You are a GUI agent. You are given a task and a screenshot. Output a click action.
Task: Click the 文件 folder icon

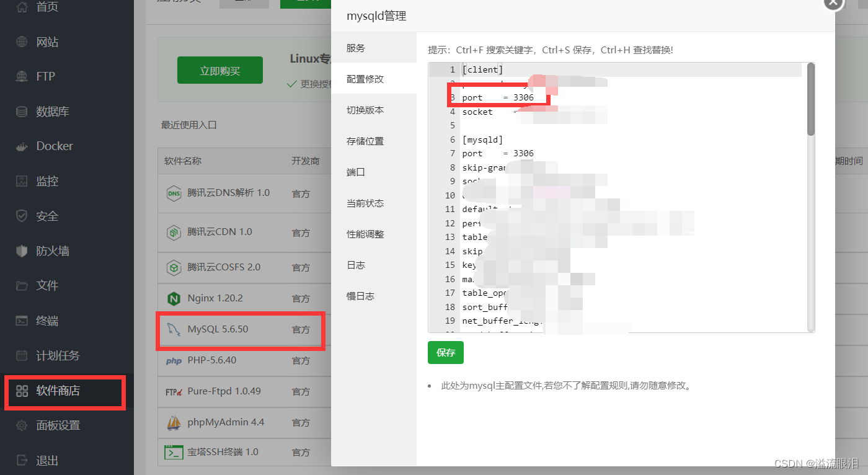(22, 286)
